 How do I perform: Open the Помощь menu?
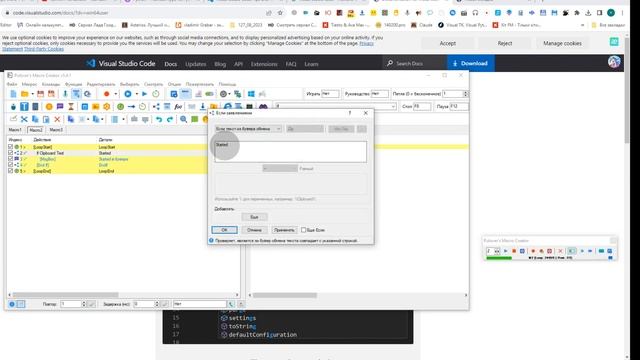point(227,84)
